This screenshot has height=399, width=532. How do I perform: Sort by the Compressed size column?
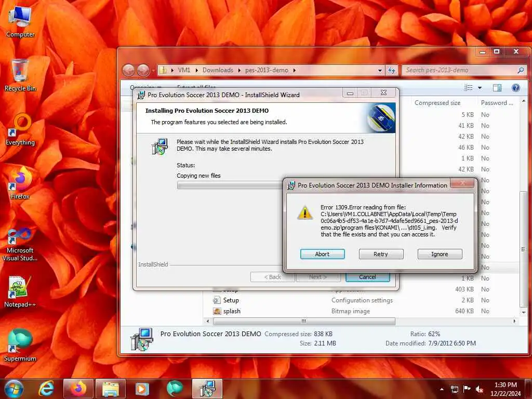[x=437, y=103]
